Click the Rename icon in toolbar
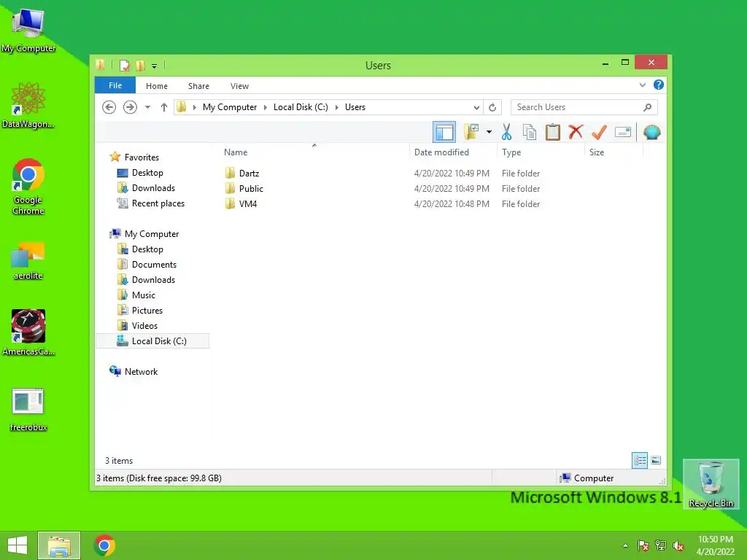Image resolution: width=747 pixels, height=560 pixels. click(x=623, y=132)
